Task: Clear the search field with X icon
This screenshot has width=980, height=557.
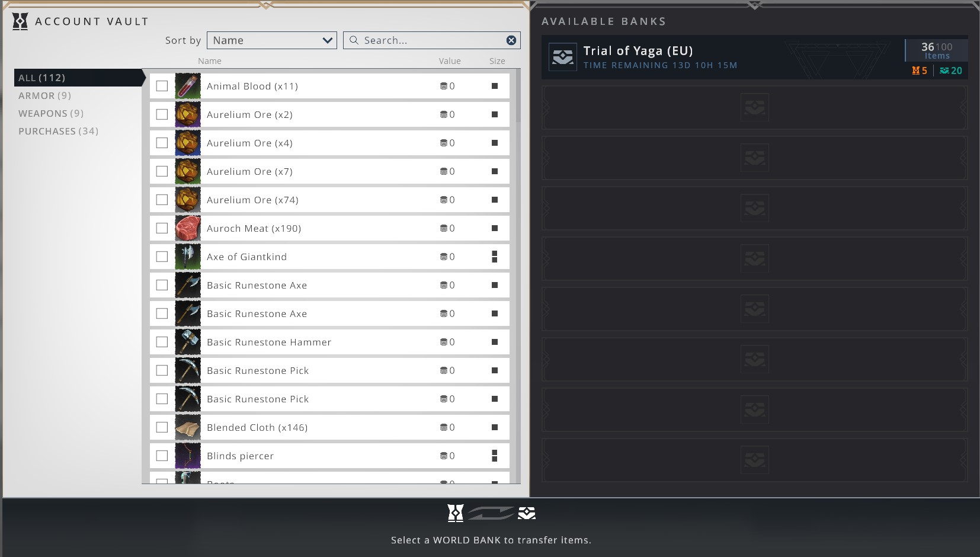Action: pos(511,40)
